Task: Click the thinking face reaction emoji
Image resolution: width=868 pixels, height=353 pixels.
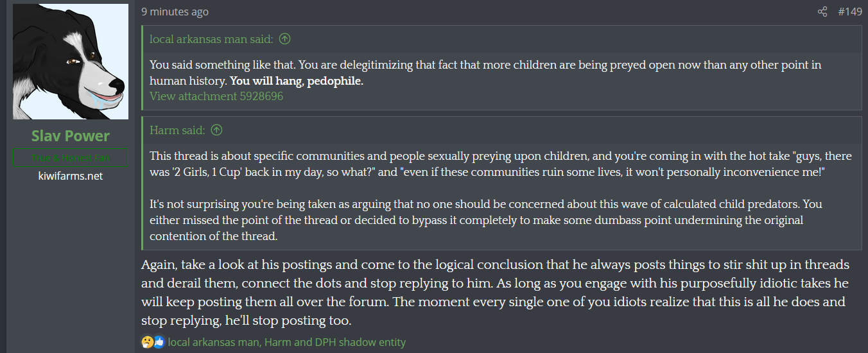Action: point(147,342)
